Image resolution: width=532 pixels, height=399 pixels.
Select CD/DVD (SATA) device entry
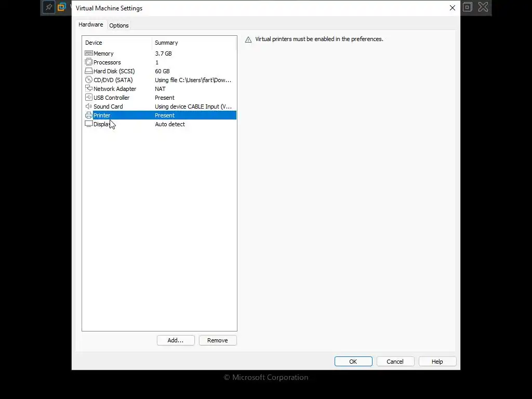[x=113, y=80]
